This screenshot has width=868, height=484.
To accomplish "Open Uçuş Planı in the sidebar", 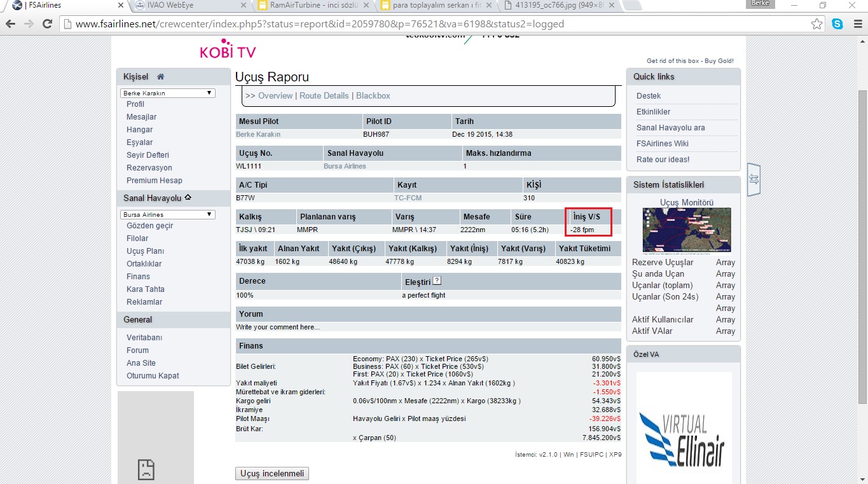I will [x=145, y=251].
